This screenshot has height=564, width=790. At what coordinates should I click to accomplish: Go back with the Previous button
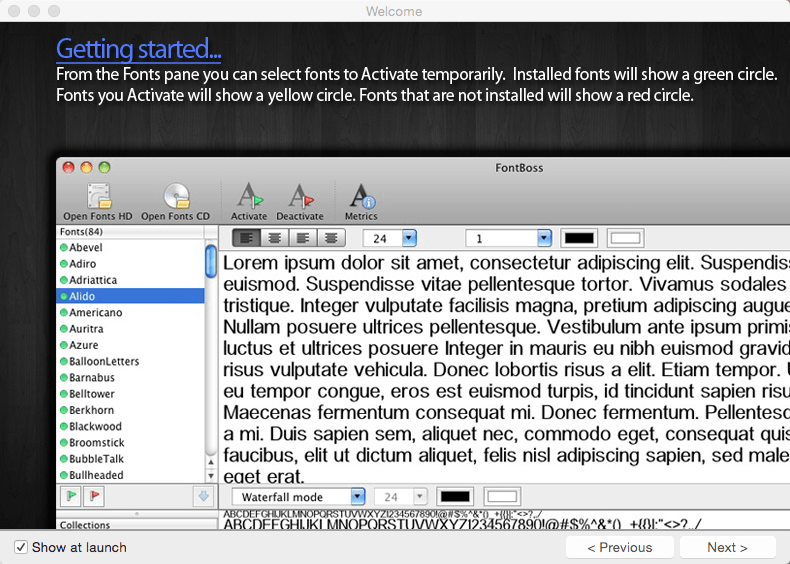pyautogui.click(x=620, y=547)
